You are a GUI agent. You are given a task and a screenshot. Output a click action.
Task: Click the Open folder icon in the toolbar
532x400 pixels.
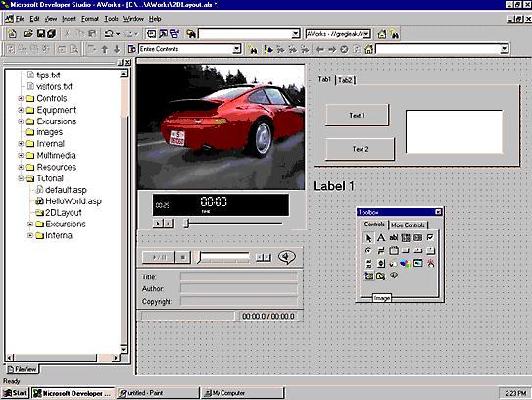(28, 34)
